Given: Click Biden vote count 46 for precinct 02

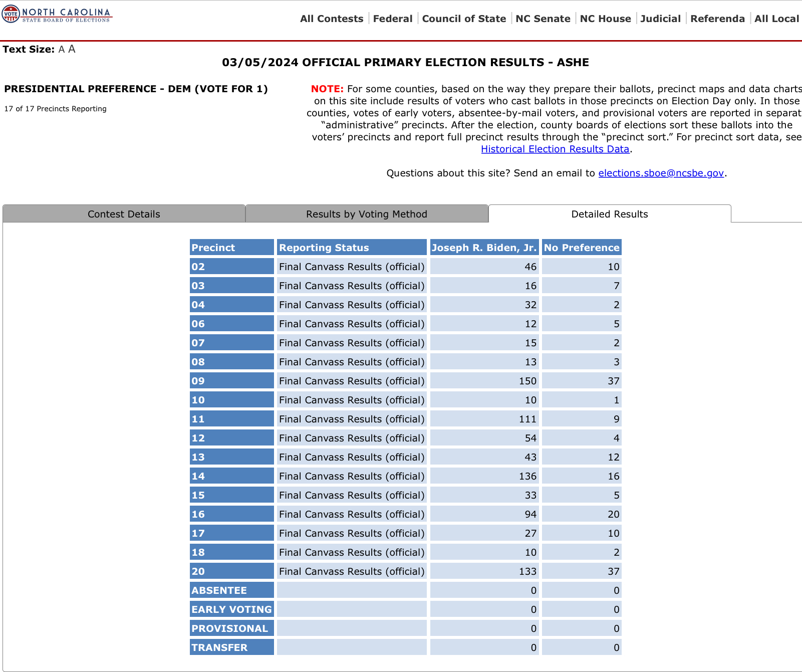Looking at the screenshot, I should 484,267.
